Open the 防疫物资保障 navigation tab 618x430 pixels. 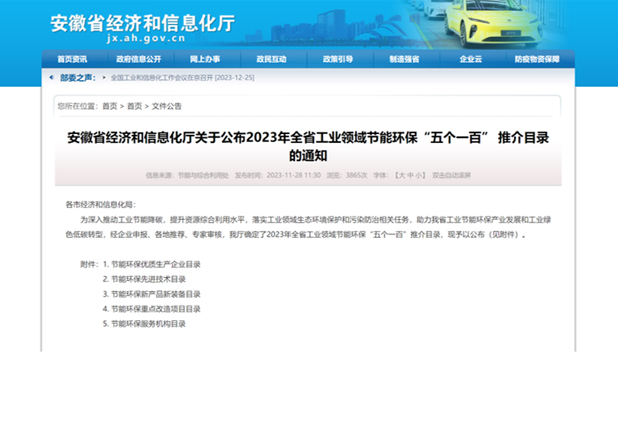tap(537, 59)
